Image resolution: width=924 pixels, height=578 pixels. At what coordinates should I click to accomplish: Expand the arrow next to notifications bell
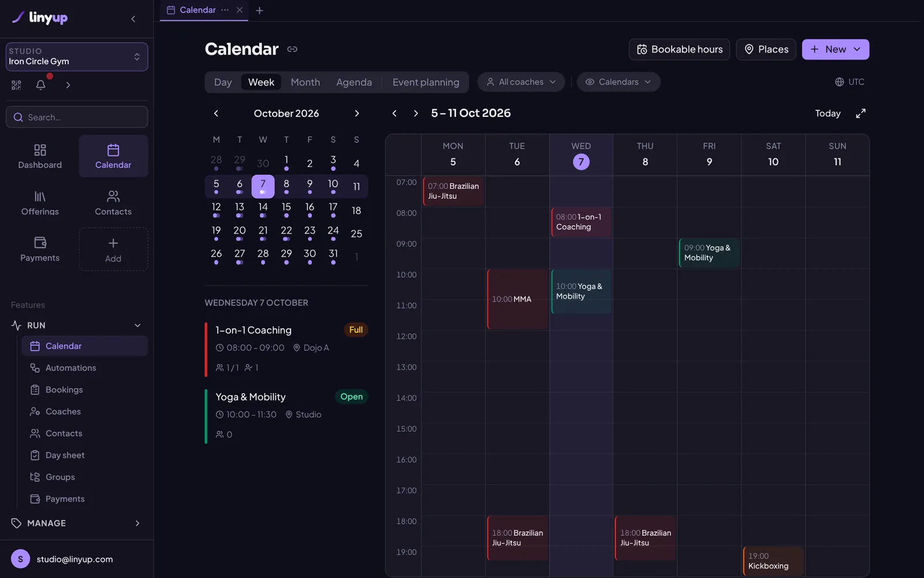(68, 85)
